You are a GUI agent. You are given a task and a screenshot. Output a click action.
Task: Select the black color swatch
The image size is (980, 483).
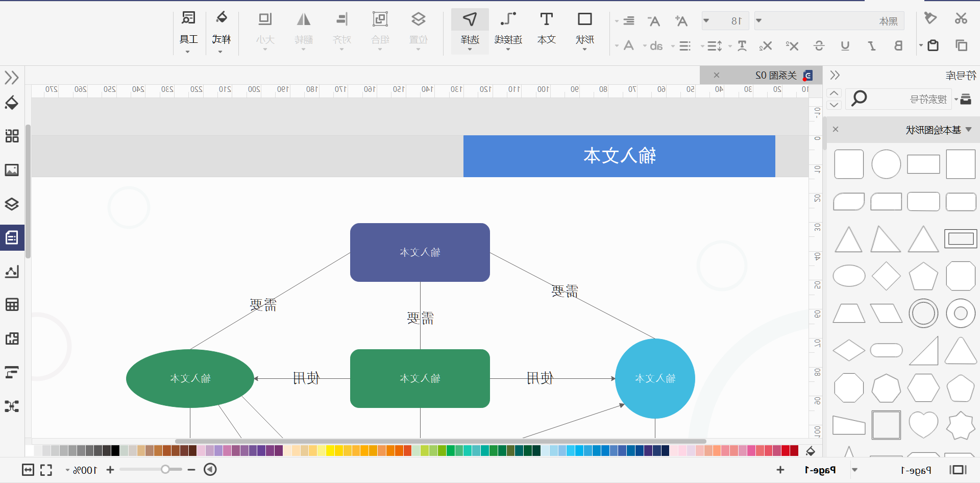[x=115, y=450]
